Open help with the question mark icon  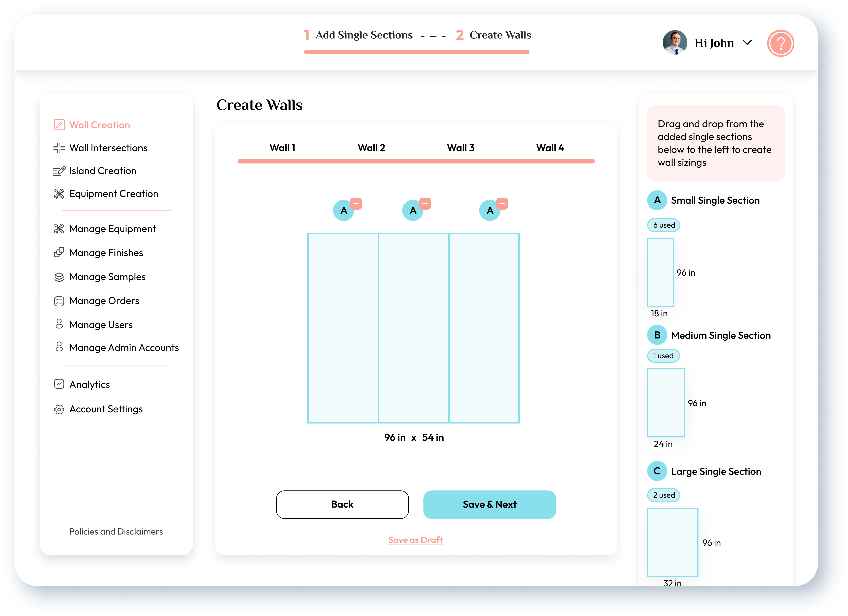point(780,43)
